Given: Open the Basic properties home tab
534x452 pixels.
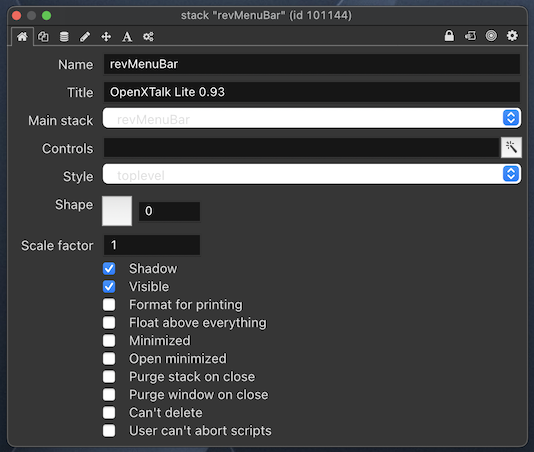Looking at the screenshot, I should point(22,36).
